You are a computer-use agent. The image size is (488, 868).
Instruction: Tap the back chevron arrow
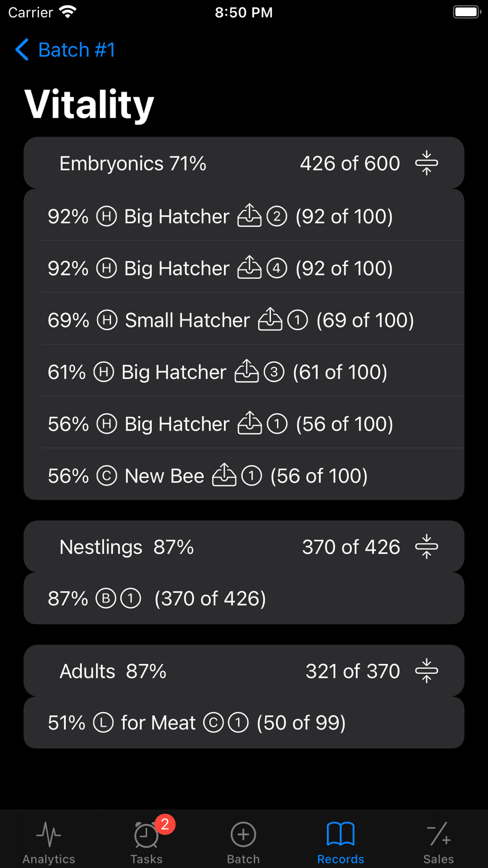coord(22,50)
